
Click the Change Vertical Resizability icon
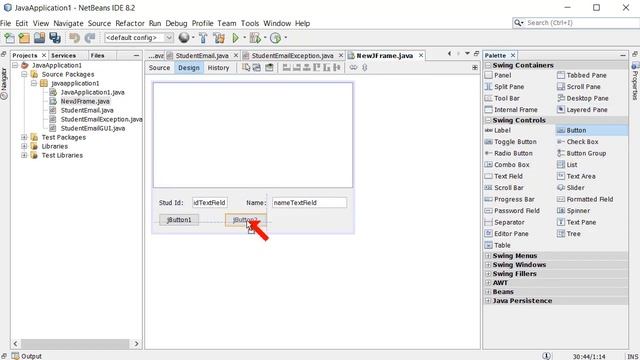(364, 67)
